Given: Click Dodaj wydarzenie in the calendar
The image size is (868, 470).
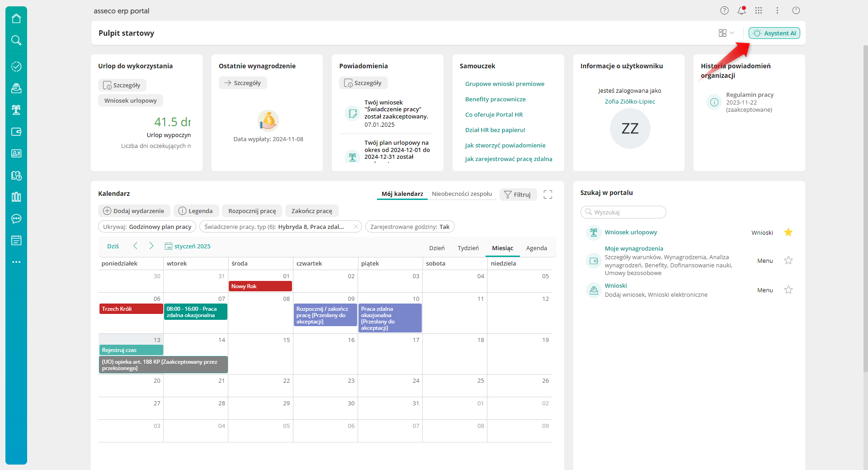Looking at the screenshot, I should (x=134, y=211).
